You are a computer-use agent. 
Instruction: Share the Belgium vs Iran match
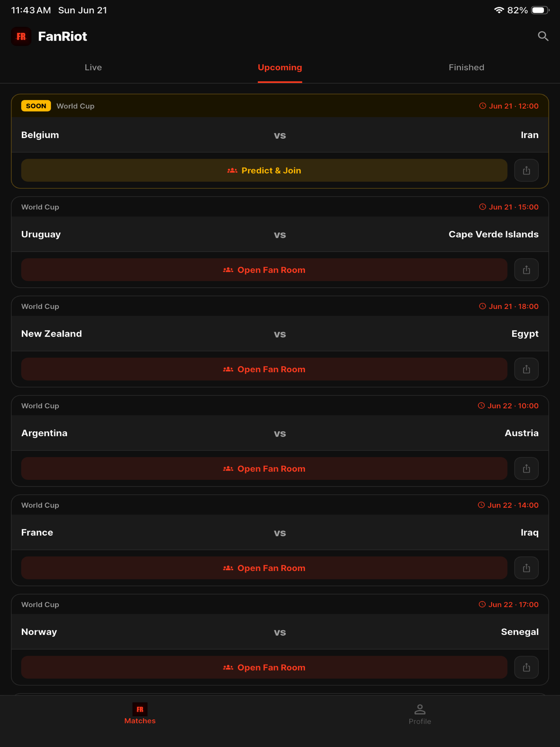click(x=526, y=170)
